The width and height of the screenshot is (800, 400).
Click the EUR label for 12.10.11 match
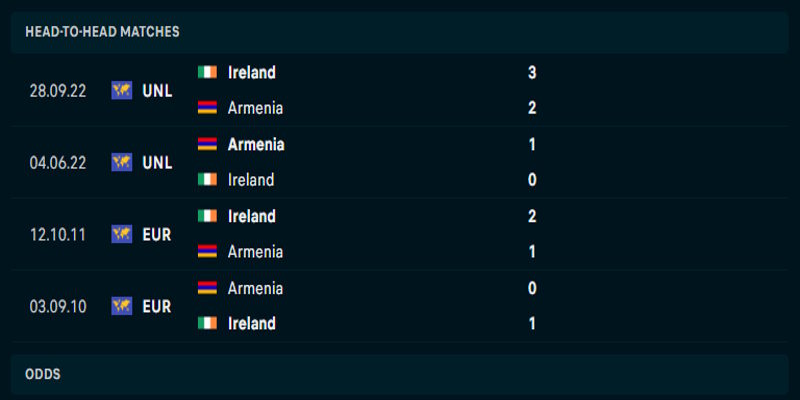coord(158,234)
